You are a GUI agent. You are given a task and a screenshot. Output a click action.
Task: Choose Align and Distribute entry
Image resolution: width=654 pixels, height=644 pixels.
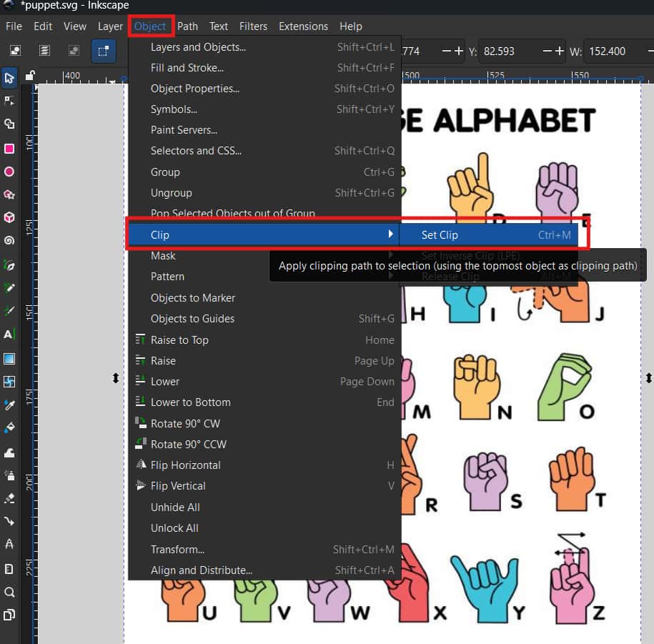(x=264, y=570)
